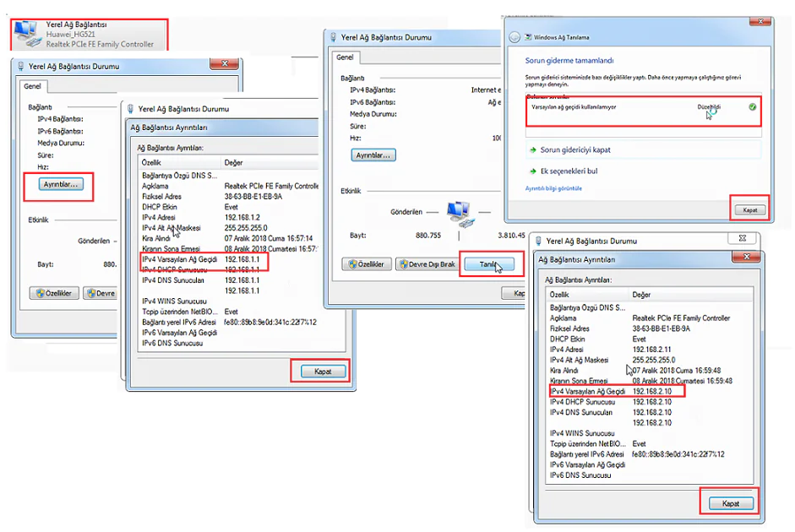The width and height of the screenshot is (795, 532).
Task: Select the Genel tab in the middle status window
Action: pyautogui.click(x=346, y=57)
